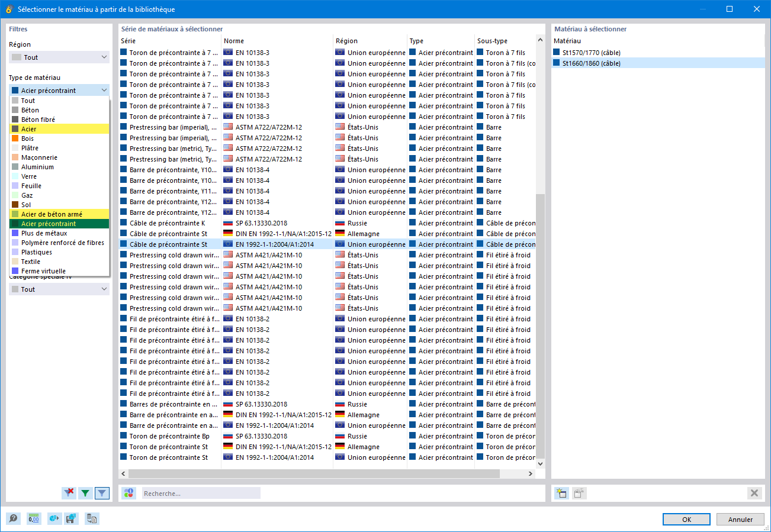Choose Acier de béton armé option
Viewport: 771px width, 532px height.
click(59, 214)
